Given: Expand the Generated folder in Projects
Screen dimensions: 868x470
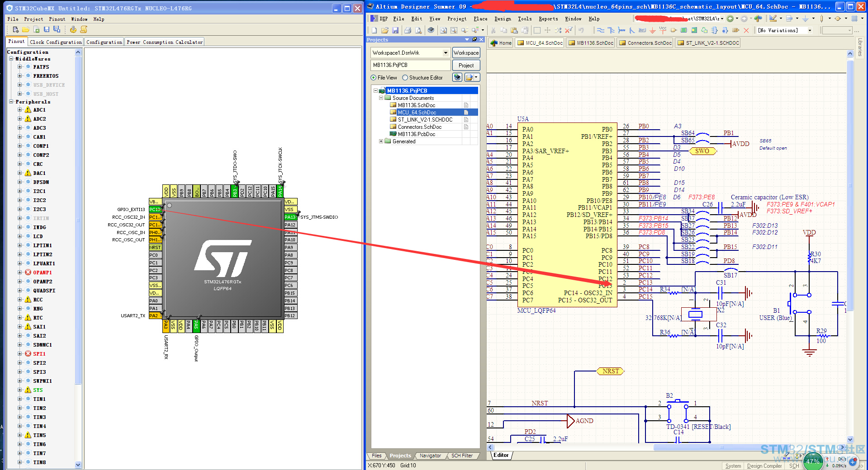Looking at the screenshot, I should [381, 141].
